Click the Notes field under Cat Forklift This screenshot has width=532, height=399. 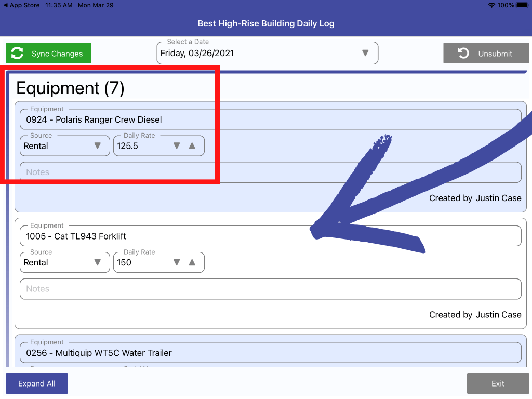270,289
